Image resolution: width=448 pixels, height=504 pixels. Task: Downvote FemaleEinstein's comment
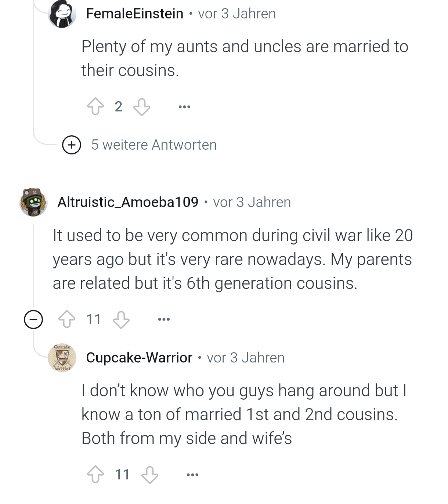[x=141, y=107]
